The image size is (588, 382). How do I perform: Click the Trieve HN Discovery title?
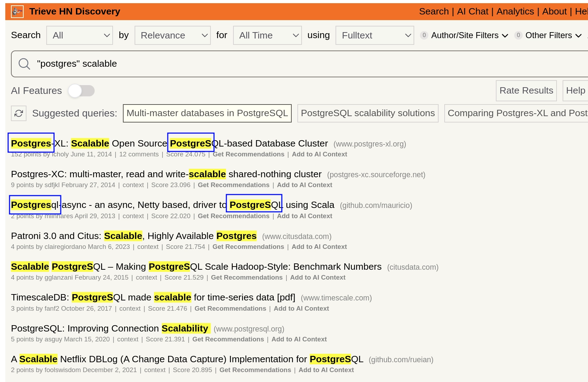[75, 12]
